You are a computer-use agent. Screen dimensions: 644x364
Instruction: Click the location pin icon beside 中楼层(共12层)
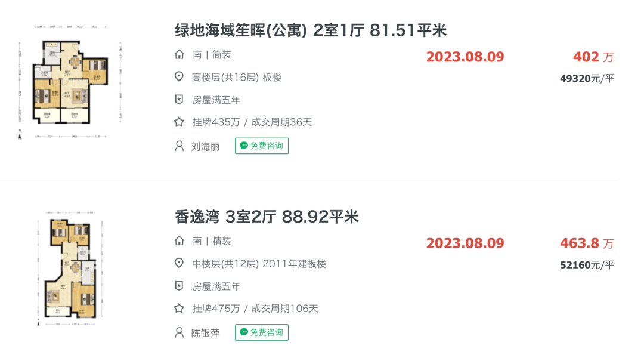point(179,263)
